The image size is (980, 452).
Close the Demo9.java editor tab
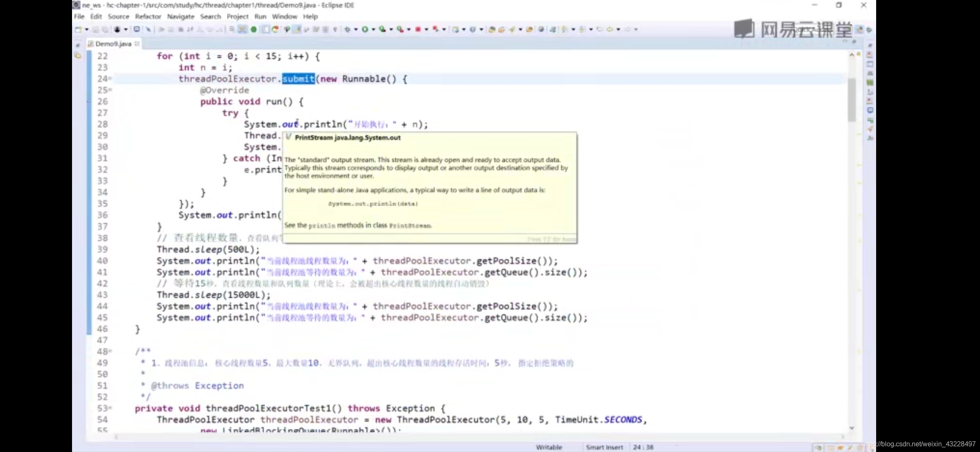[x=137, y=44]
